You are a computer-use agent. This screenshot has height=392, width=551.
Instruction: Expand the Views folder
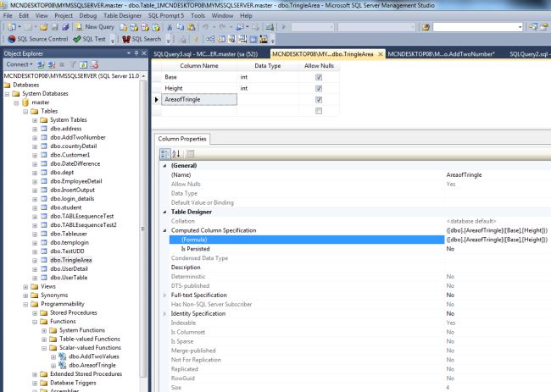(x=25, y=287)
